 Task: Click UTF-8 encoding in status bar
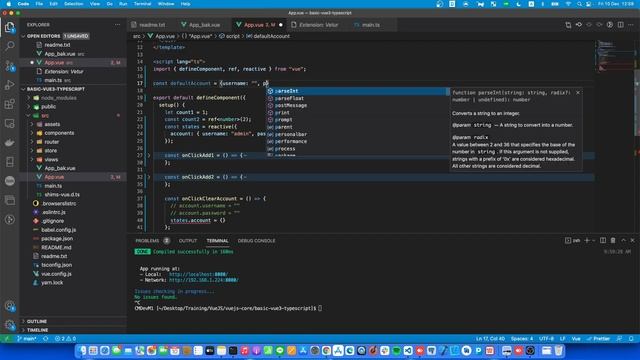pos(547,338)
